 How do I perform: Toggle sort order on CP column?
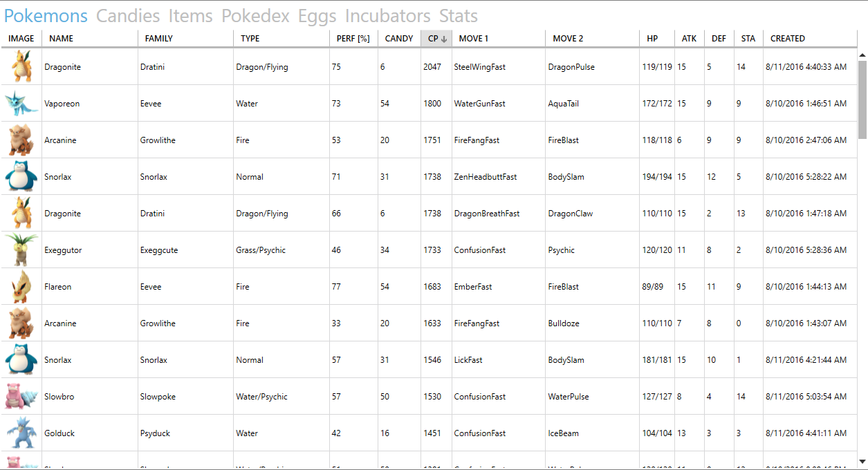(x=437, y=39)
